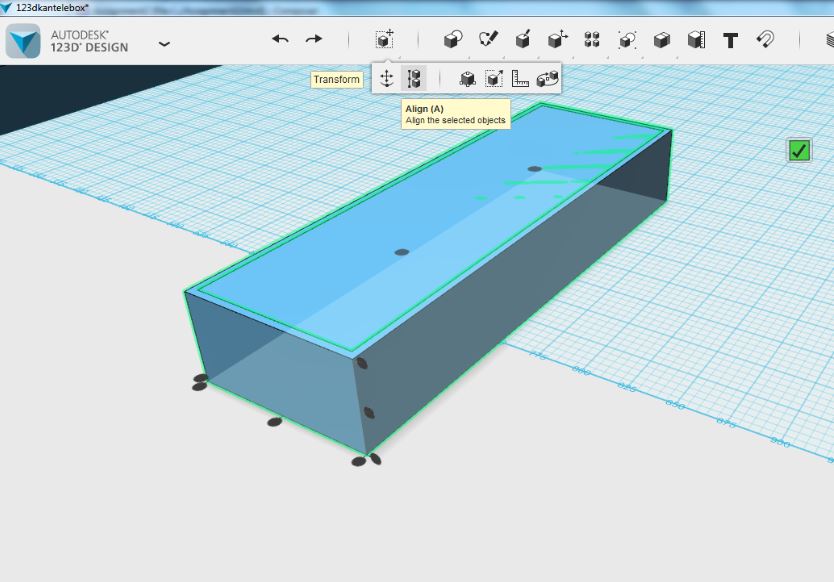Click the 123dkantelebox window title text
Viewport: 834px width, 582px height.
52,7
